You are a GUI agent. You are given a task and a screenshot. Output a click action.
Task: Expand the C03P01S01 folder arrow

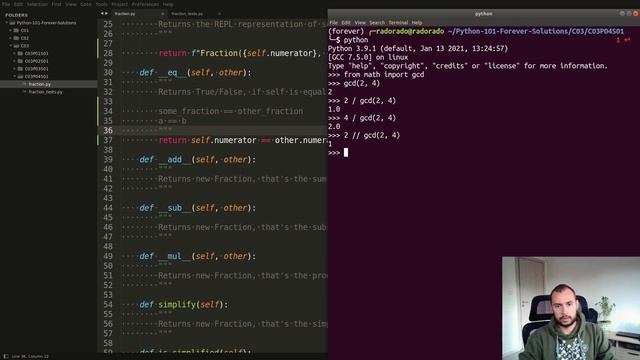coord(15,53)
